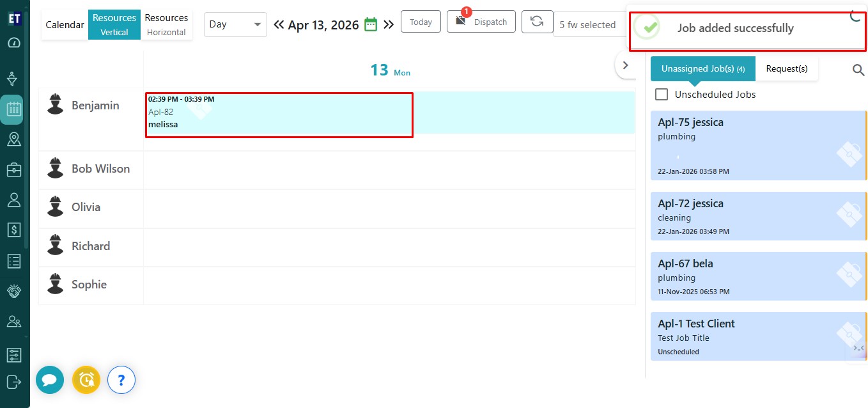The image size is (868, 408).
Task: Click the Dispatch button
Action: point(481,22)
